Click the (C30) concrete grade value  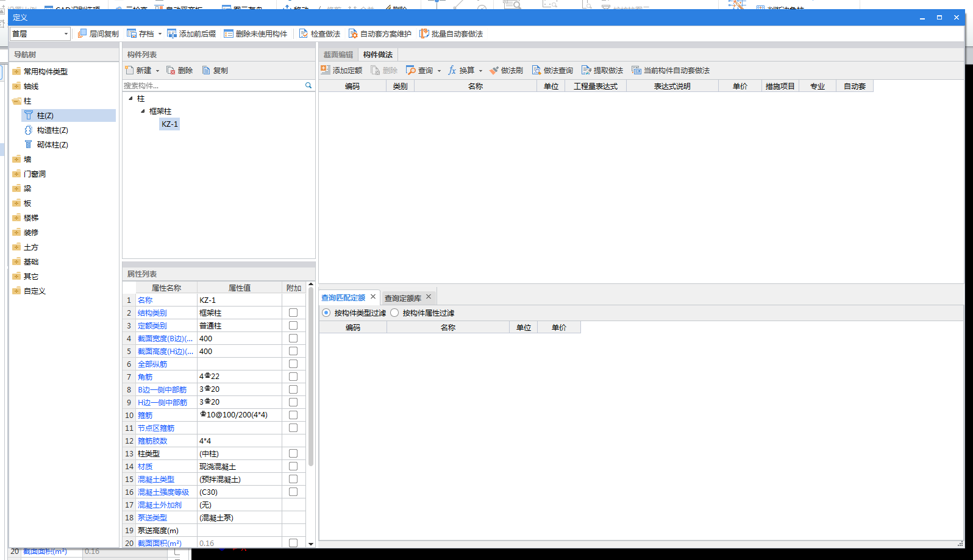coord(240,492)
